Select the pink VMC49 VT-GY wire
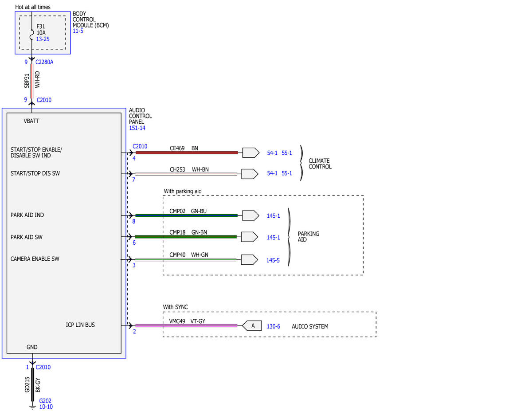Viewport: 532px width, 411px height. click(x=186, y=326)
